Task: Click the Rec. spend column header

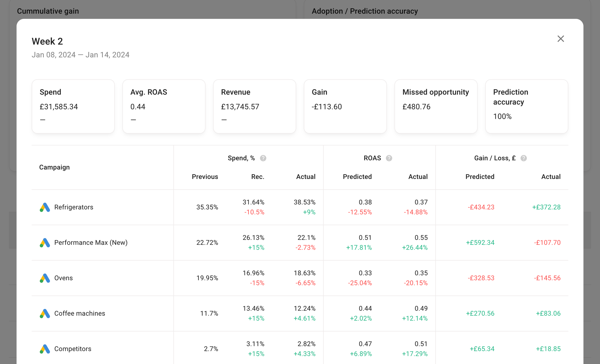Action: pyautogui.click(x=258, y=177)
